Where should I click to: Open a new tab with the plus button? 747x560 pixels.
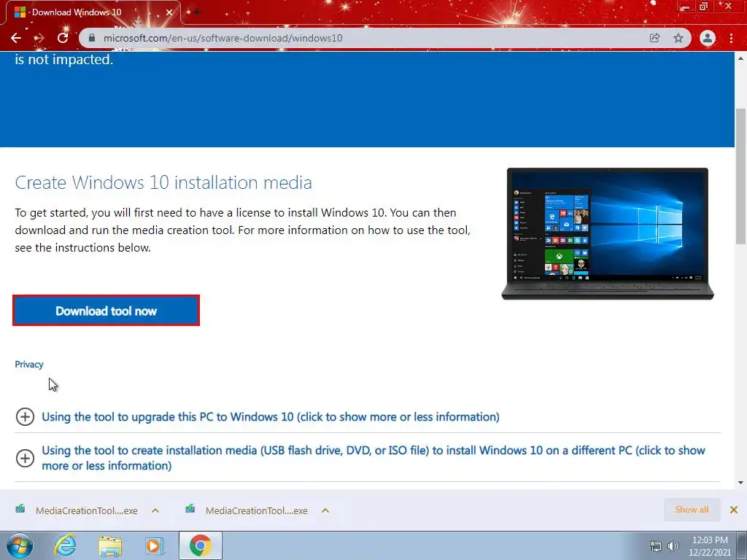coord(196,12)
